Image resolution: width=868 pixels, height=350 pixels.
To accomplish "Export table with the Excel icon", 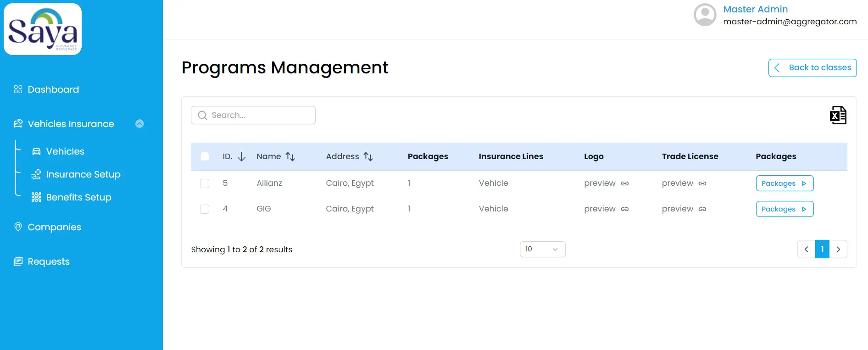I will [x=838, y=115].
